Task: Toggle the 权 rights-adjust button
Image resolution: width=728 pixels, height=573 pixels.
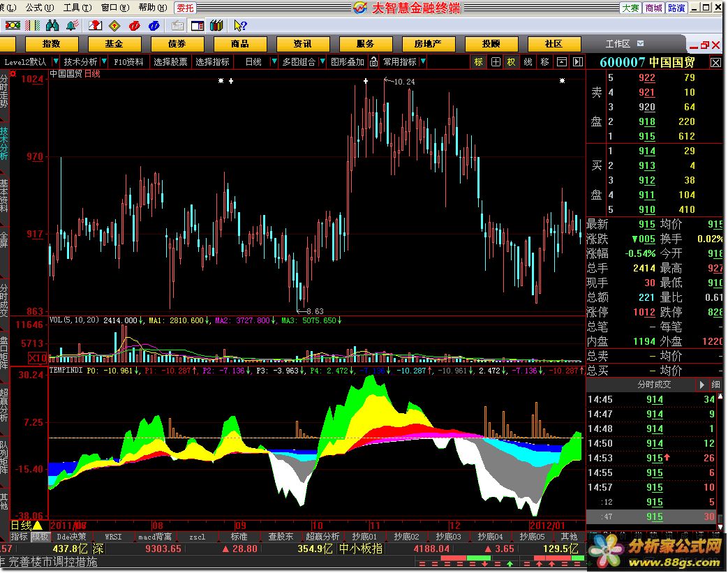Action: point(511,61)
